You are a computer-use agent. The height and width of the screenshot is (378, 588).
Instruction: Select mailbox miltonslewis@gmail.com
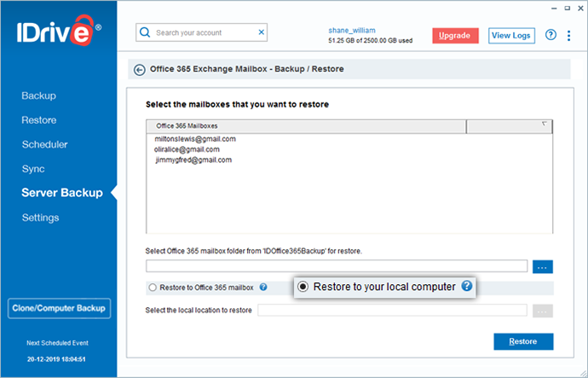195,139
